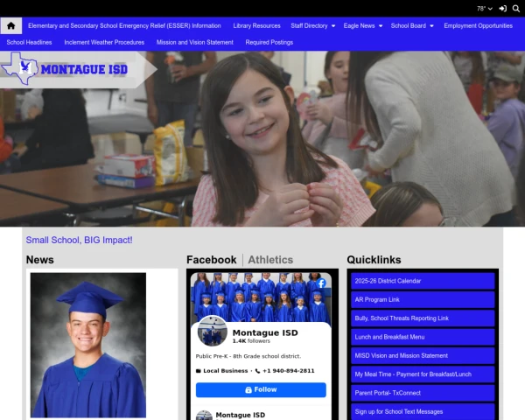The width and height of the screenshot is (525, 420).
Task: Click the +1 940-894-2811 phone number
Action: pyautogui.click(x=288, y=371)
